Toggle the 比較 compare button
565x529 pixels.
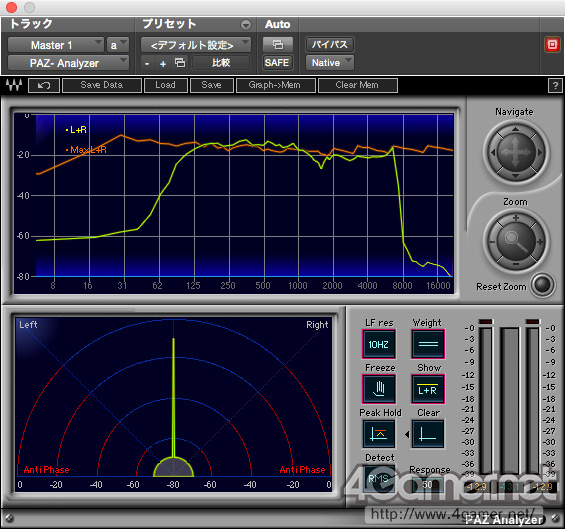pyautogui.click(x=221, y=63)
